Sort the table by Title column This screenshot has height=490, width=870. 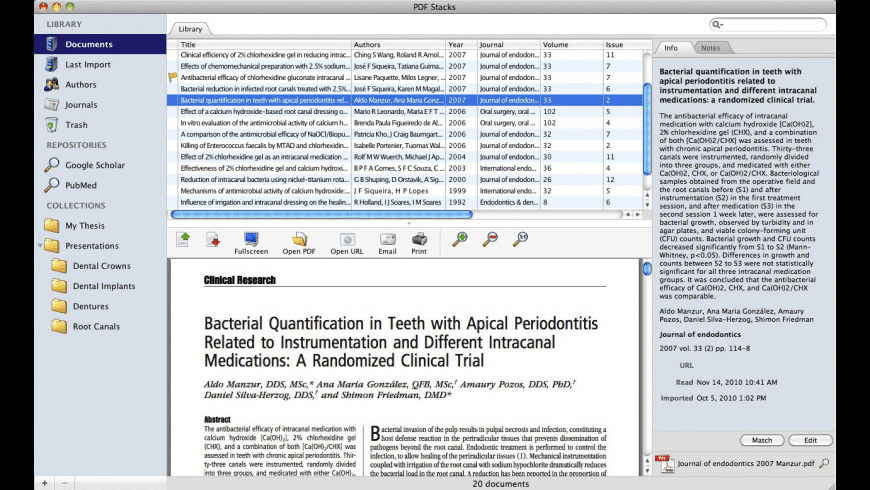tap(265, 44)
